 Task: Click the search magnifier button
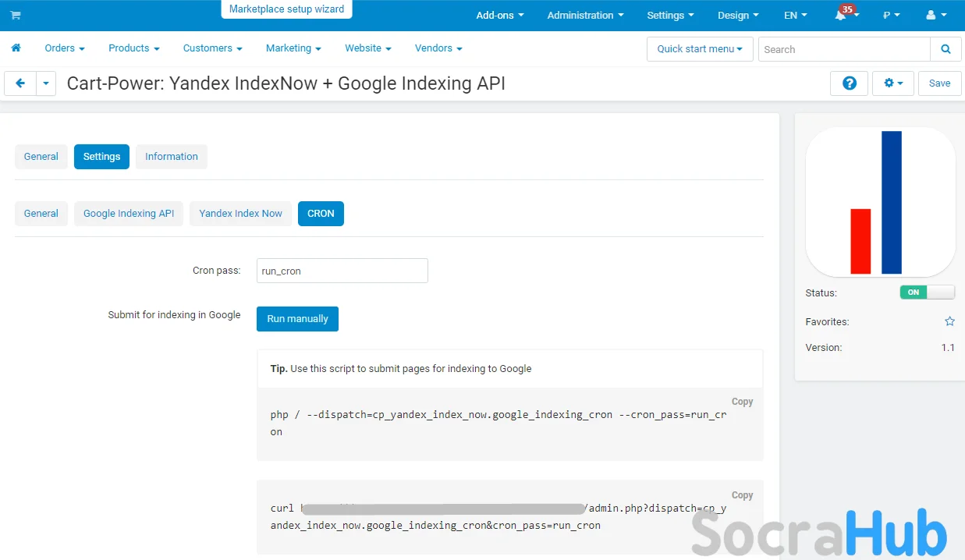click(x=945, y=49)
